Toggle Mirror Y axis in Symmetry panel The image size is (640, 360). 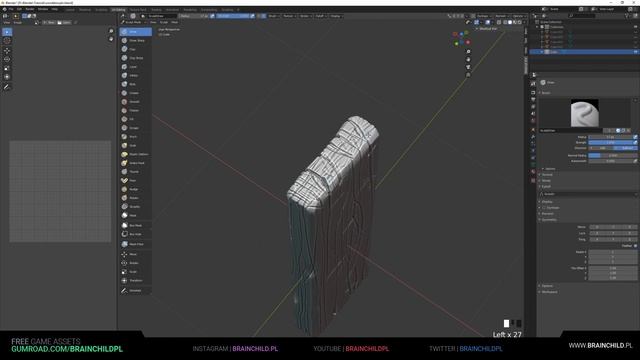[613, 227]
